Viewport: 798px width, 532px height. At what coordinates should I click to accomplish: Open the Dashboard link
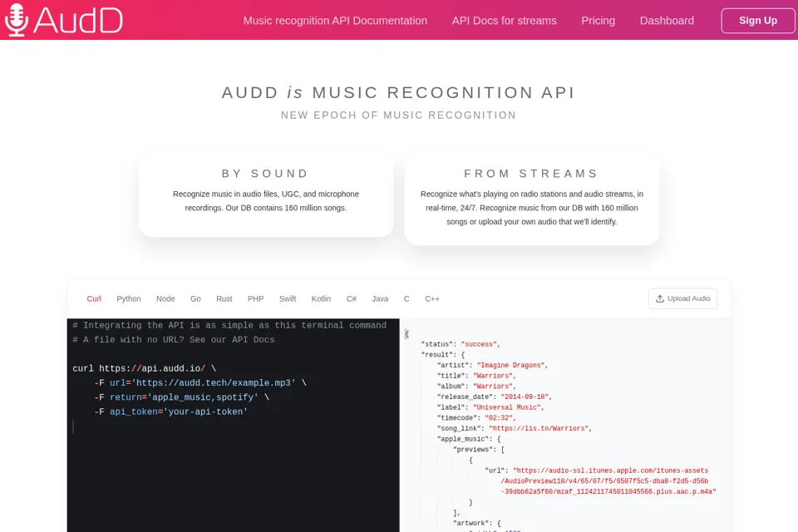click(x=667, y=21)
